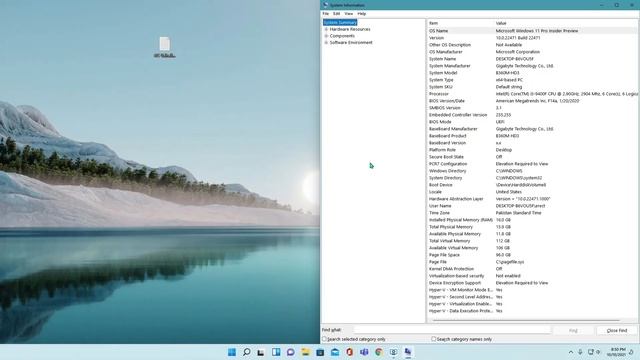
Task: Select the Installed Physical Memory (RAM) row
Action: pos(533,220)
